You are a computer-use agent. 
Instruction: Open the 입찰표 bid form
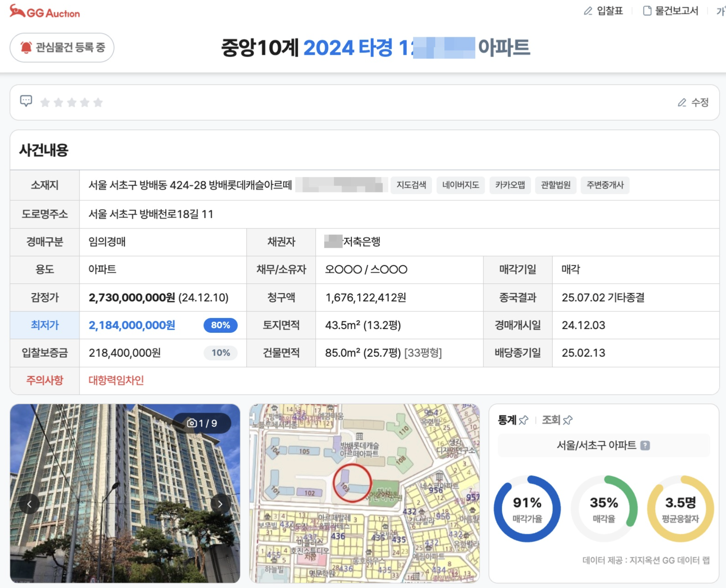point(604,11)
